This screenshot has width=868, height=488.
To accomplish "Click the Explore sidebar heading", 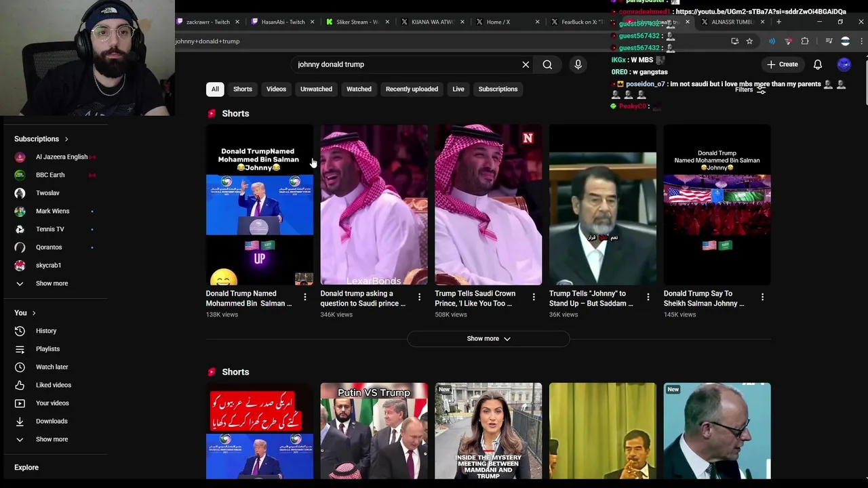I will coord(26,468).
